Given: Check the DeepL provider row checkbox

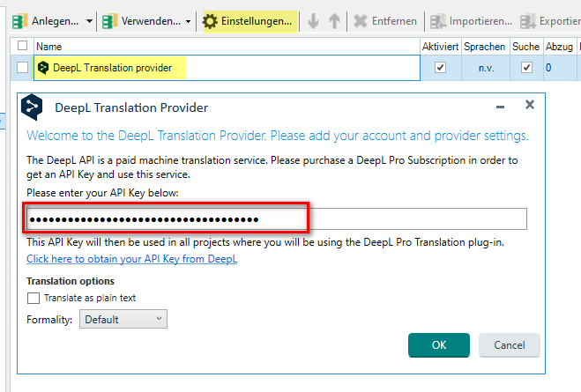Looking at the screenshot, I should click(23, 68).
